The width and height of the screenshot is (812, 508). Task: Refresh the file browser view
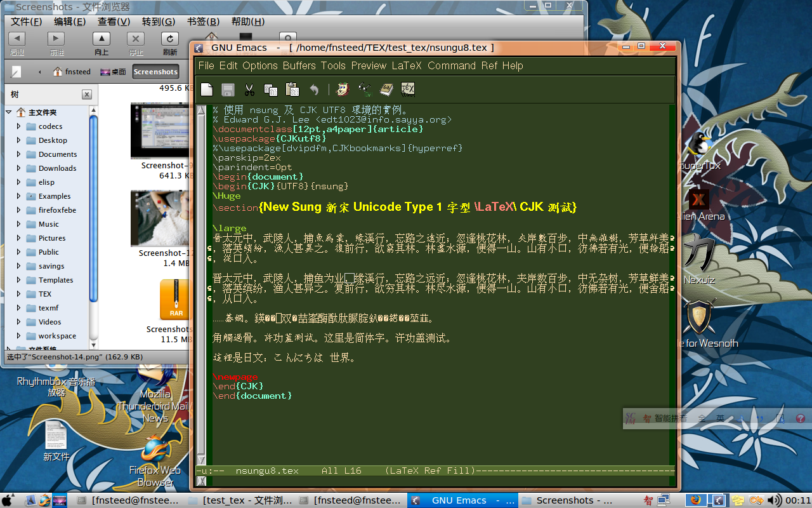point(169,43)
